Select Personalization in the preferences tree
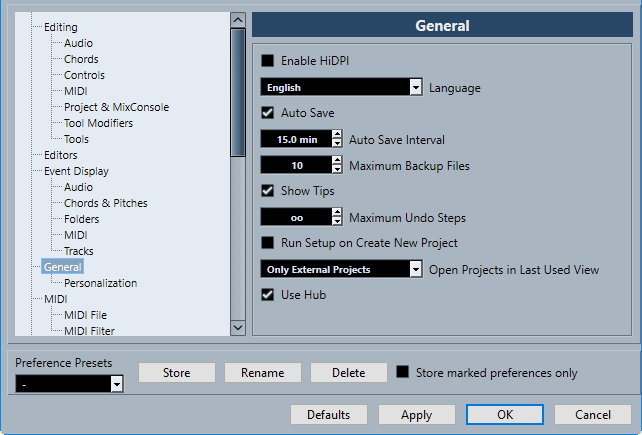This screenshot has width=642, height=435. click(100, 283)
